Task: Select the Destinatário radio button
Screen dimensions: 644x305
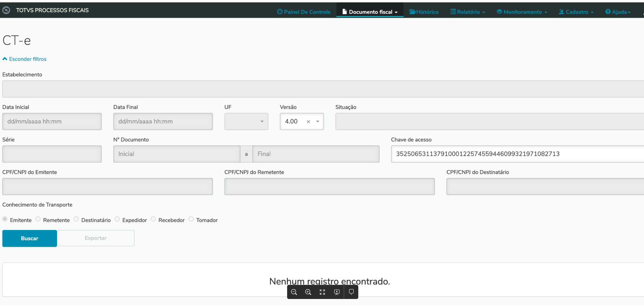Action: (x=76, y=219)
